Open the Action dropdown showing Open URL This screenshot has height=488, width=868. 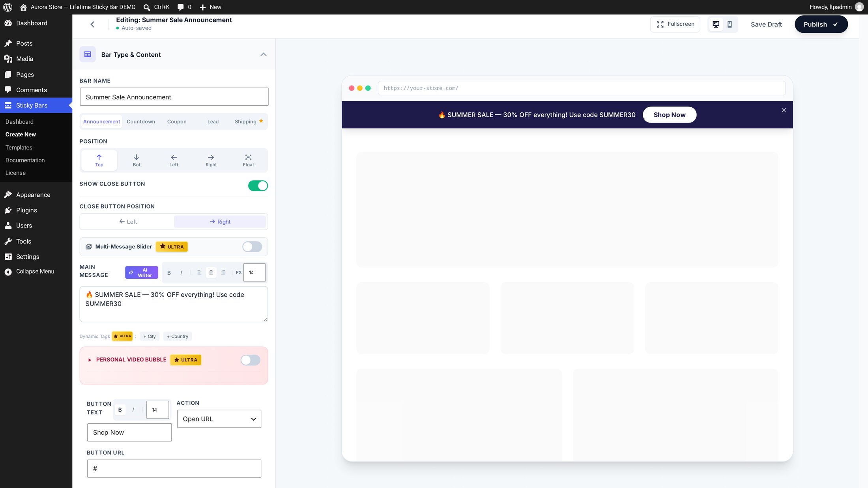219,419
